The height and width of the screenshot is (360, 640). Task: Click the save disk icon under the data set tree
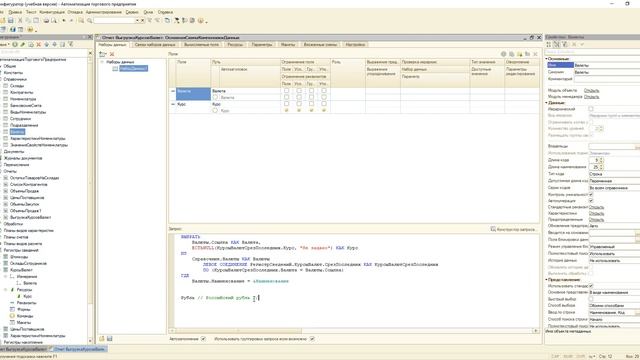110,339
